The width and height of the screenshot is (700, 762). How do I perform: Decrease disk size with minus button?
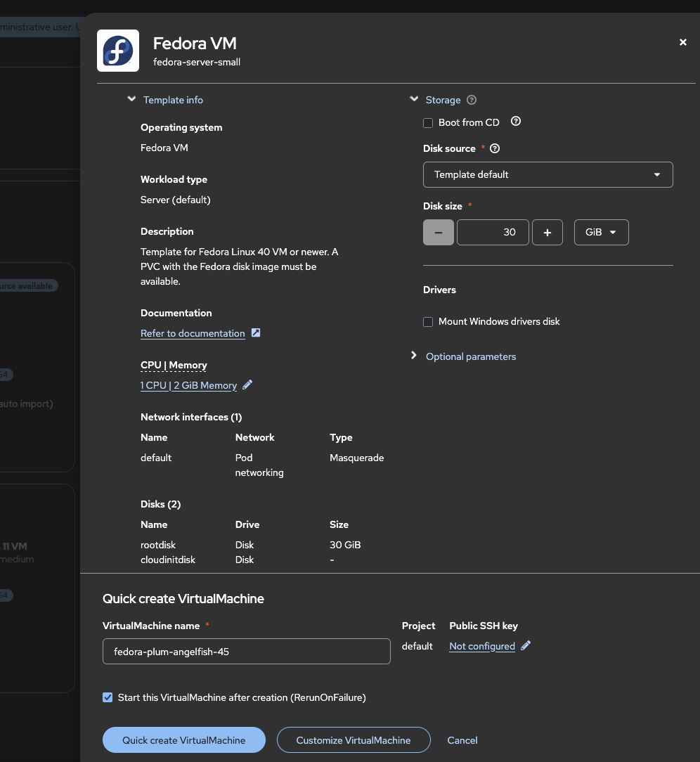[x=439, y=232]
